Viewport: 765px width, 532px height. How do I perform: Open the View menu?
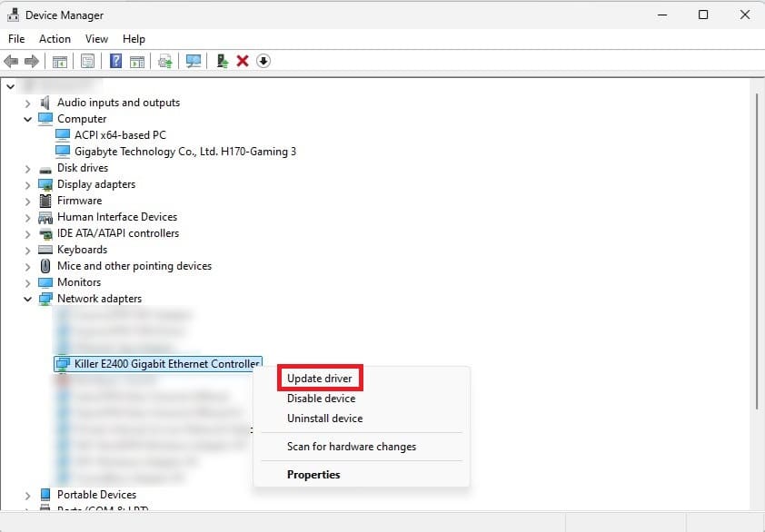tap(96, 38)
